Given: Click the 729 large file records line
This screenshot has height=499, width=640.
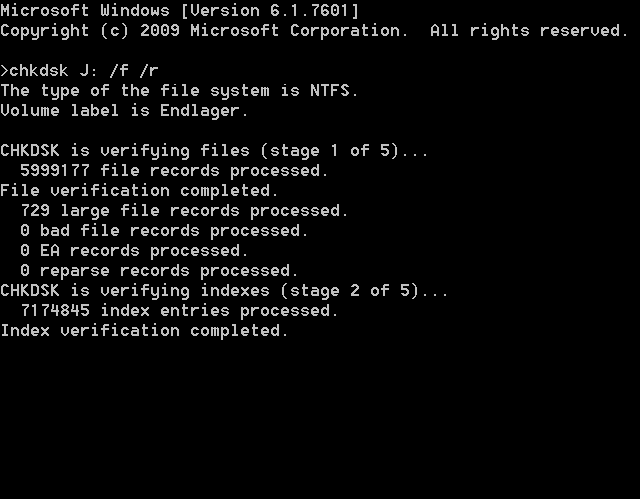Looking at the screenshot, I should click(184, 211).
